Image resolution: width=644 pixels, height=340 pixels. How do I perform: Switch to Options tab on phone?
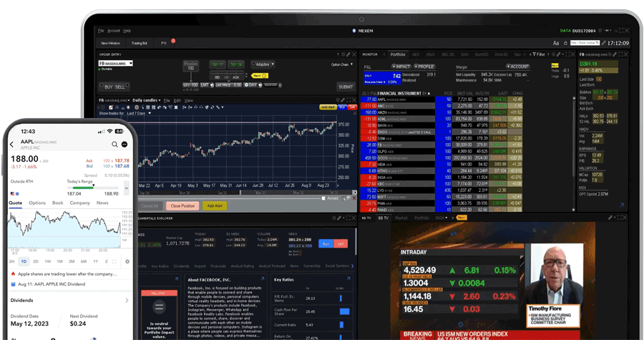(x=37, y=203)
